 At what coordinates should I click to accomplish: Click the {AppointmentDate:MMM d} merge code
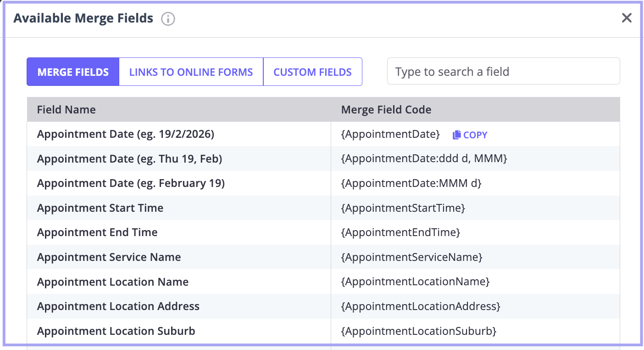[x=411, y=183]
